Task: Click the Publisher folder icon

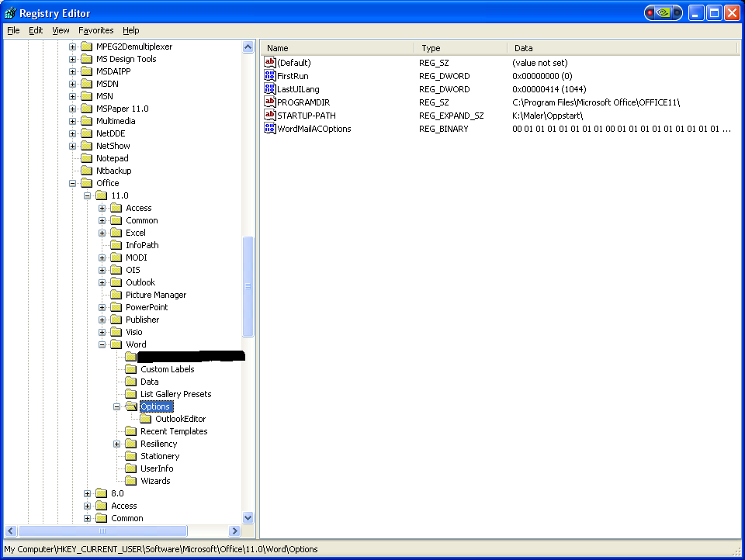Action: click(116, 320)
